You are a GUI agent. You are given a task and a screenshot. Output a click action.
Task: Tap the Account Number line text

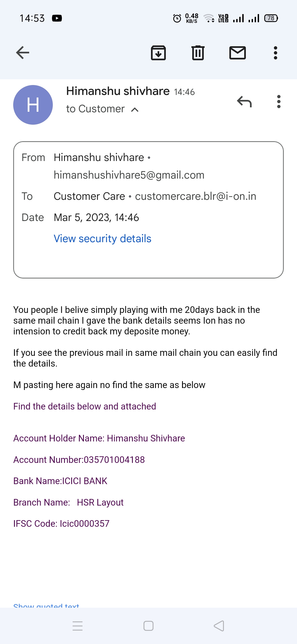tap(79, 460)
